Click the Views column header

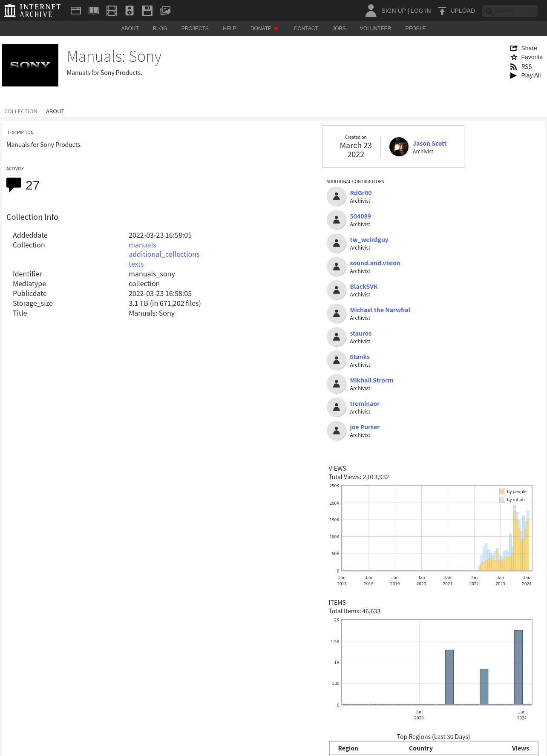(x=520, y=748)
